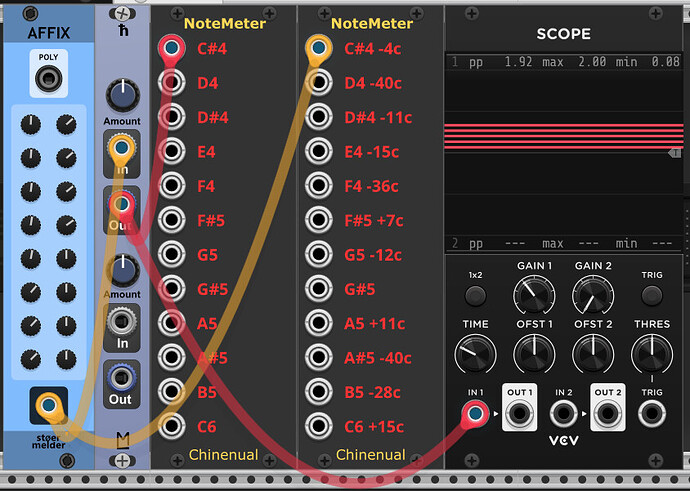The image size is (690, 491).
Task: Click the stoermelder label on AFFIX
Action: coord(48,441)
